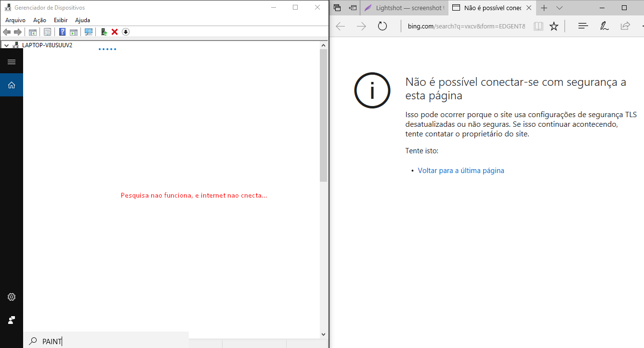This screenshot has height=348, width=644.
Task: Click the search box containing PAINT
Action: (x=106, y=341)
